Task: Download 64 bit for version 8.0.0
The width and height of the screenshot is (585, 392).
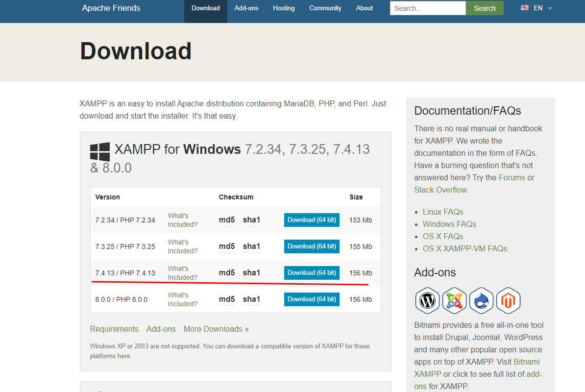Action: [312, 299]
